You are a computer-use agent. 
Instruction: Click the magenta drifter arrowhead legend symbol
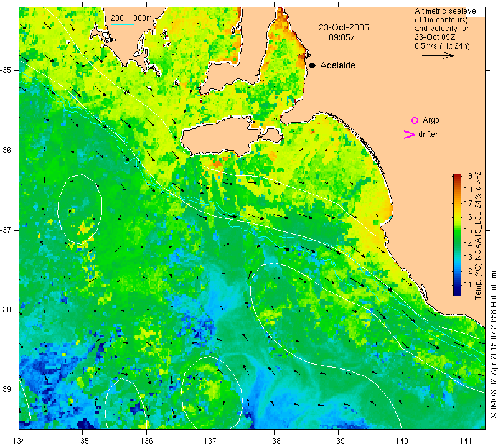tap(410, 134)
